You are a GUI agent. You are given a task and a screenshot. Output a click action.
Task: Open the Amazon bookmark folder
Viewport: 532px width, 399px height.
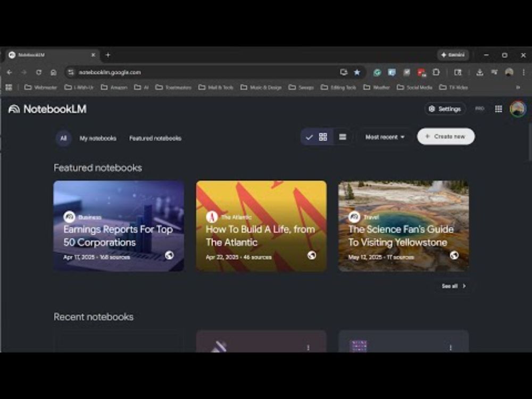click(x=114, y=87)
